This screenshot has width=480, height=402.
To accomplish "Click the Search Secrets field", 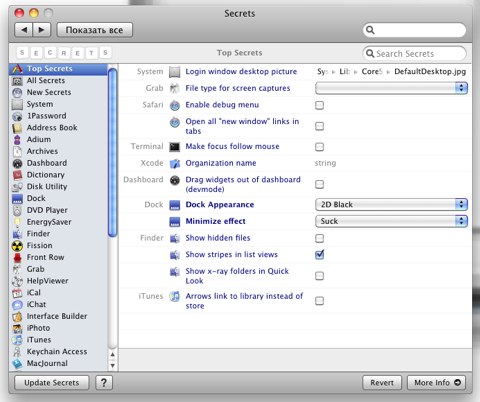I will tap(414, 53).
